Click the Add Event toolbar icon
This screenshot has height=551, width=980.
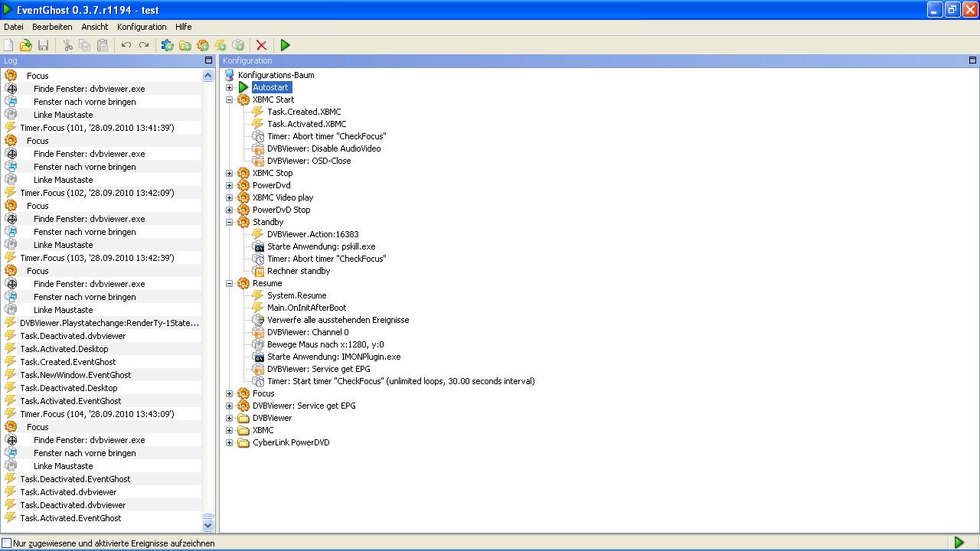pos(220,46)
